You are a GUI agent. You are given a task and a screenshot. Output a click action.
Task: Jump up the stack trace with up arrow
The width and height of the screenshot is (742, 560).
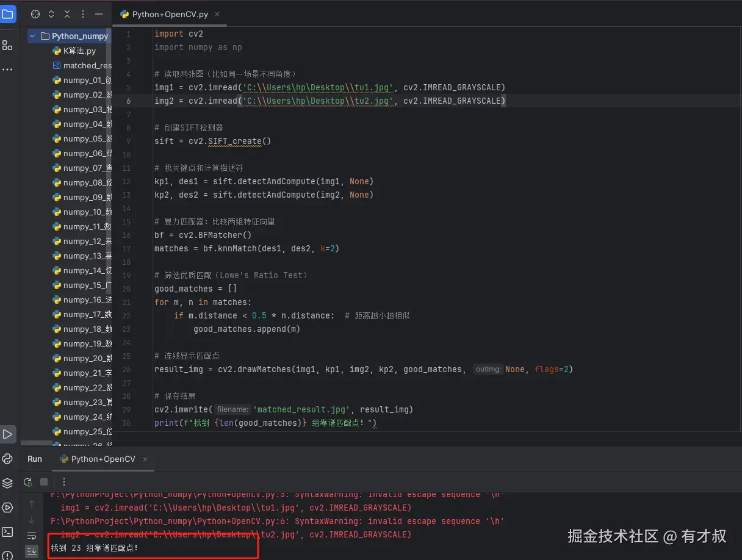(32, 504)
